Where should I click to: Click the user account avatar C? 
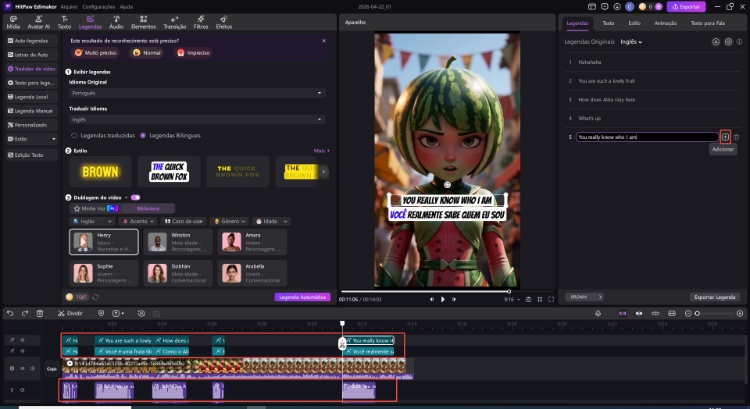point(629,7)
